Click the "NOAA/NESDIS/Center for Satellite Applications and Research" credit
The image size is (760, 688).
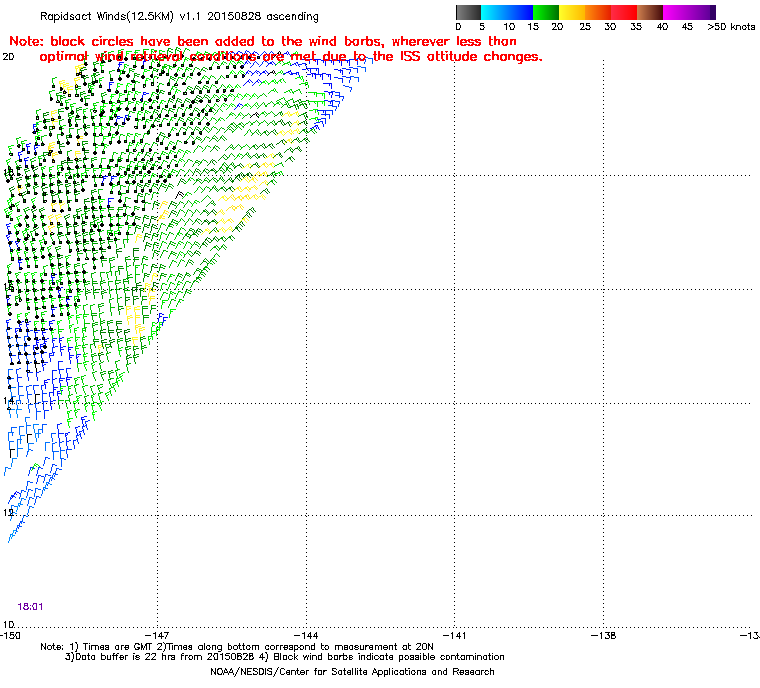(352, 672)
